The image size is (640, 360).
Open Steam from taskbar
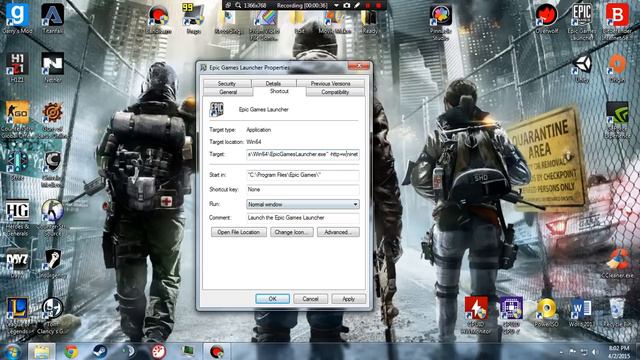[100, 351]
